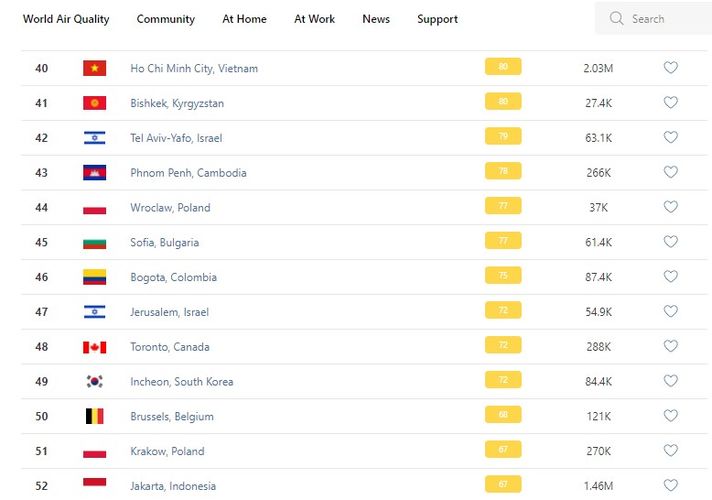Viewport: 712px width, 500px height.
Task: Click the Colombia flag icon
Action: (95, 277)
